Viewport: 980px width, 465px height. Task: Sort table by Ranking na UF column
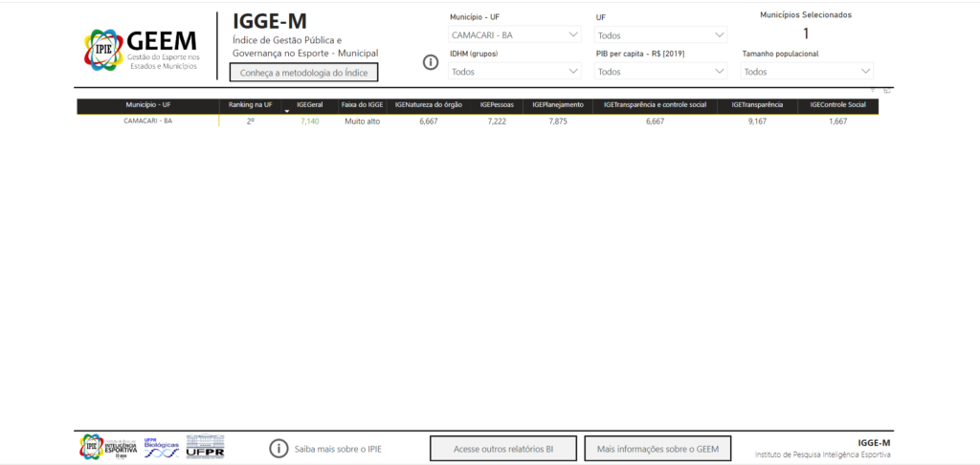[x=251, y=104]
